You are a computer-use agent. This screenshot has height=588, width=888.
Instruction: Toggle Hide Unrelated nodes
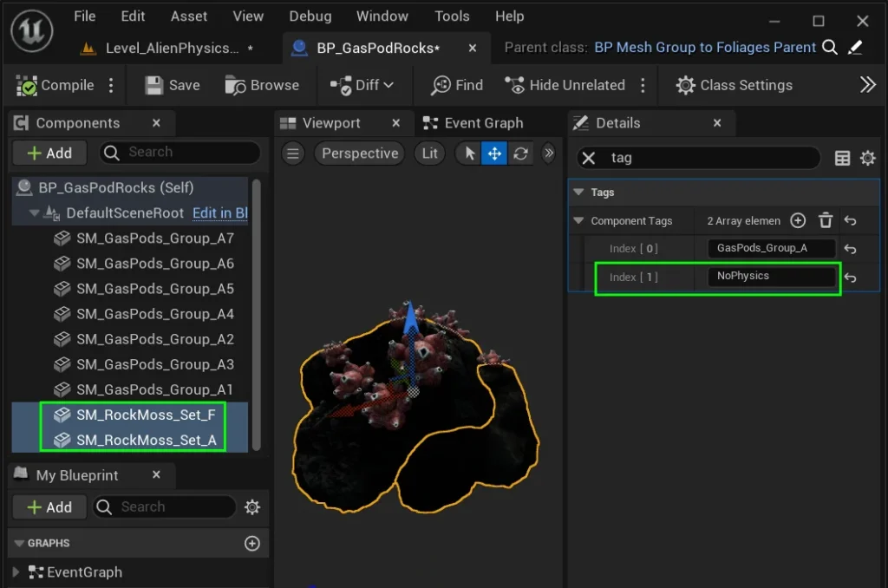pos(565,85)
